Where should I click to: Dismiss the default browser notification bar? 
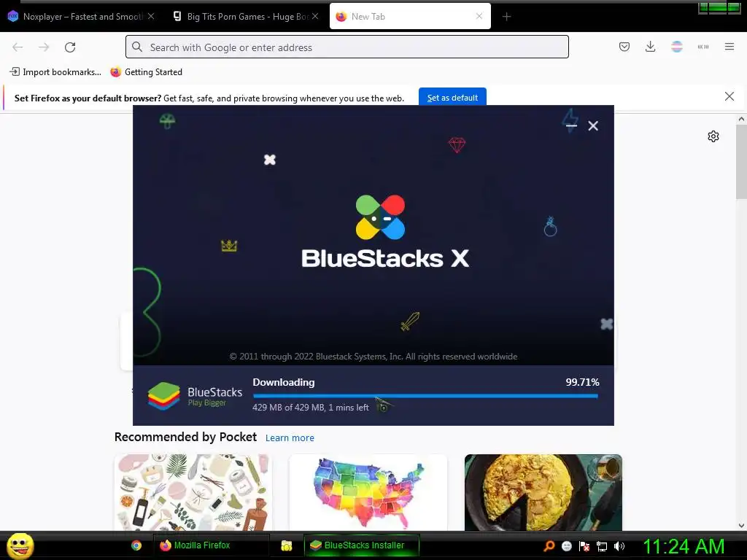(x=729, y=97)
